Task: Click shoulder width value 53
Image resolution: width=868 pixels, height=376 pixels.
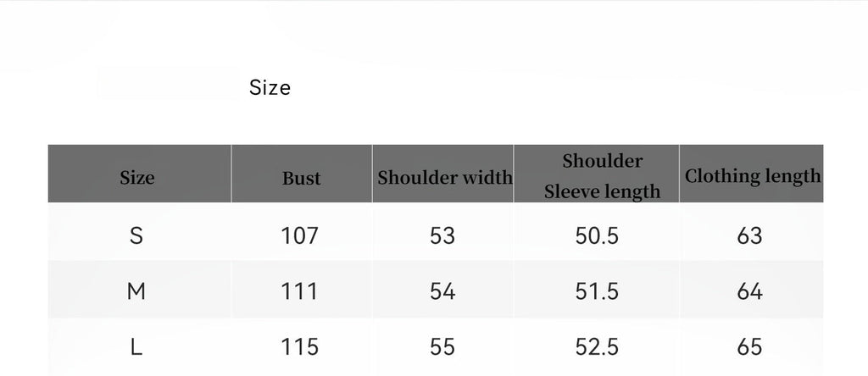Action: coord(442,235)
